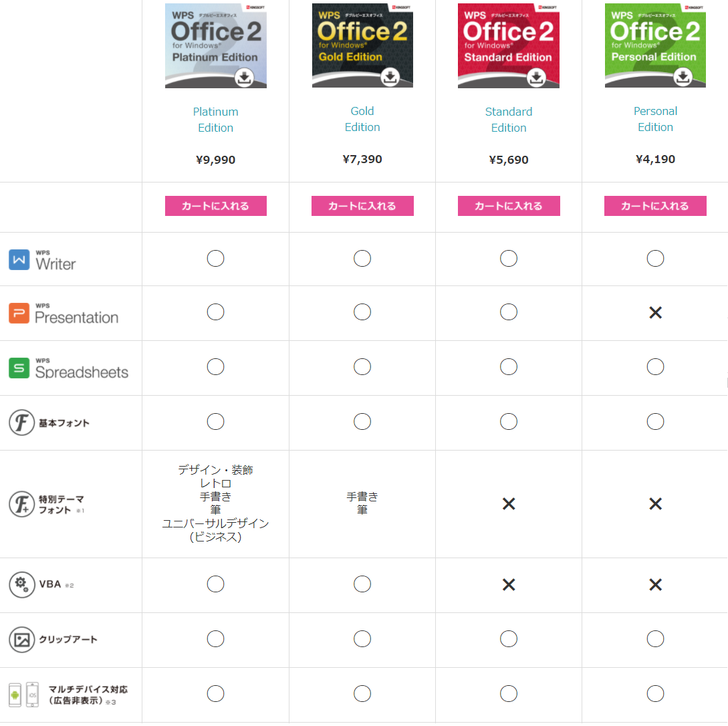The width and height of the screenshot is (728, 726).
Task: Click Personal's X mark for Presentation
Action: tap(655, 313)
